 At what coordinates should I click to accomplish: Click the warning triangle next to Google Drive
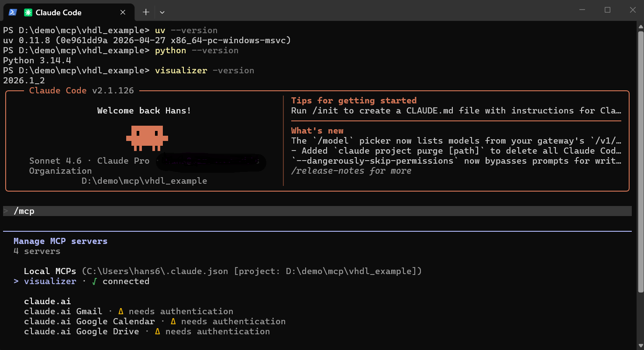(x=158, y=332)
